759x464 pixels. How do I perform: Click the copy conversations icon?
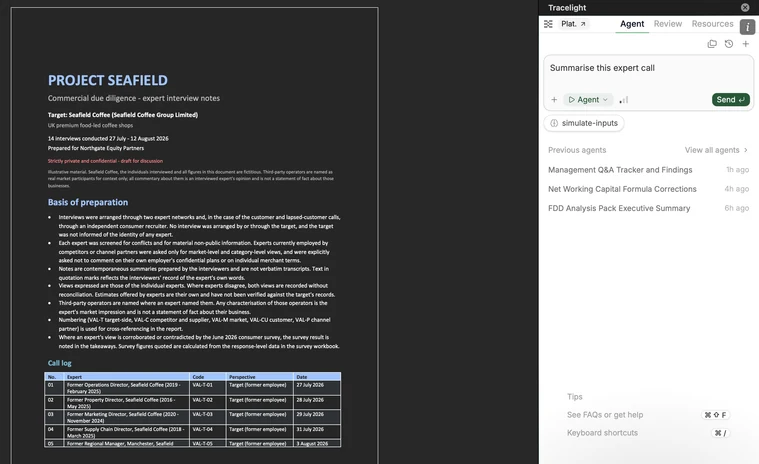coord(712,44)
